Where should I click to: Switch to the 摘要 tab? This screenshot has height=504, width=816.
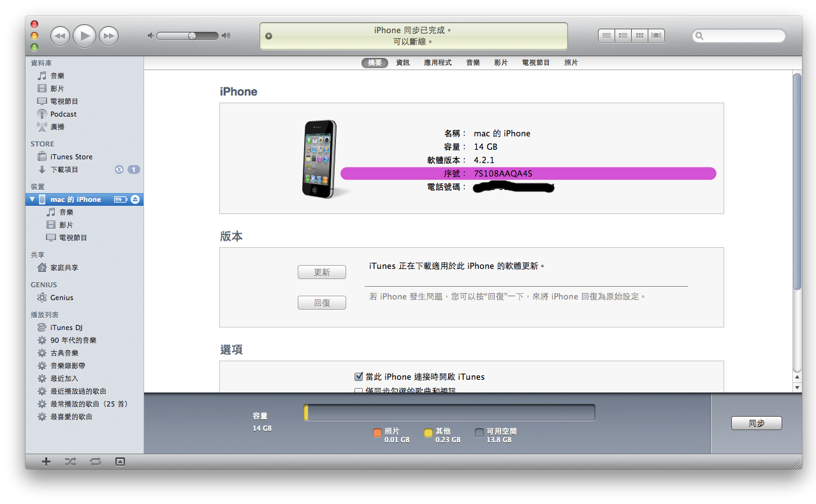pyautogui.click(x=375, y=62)
